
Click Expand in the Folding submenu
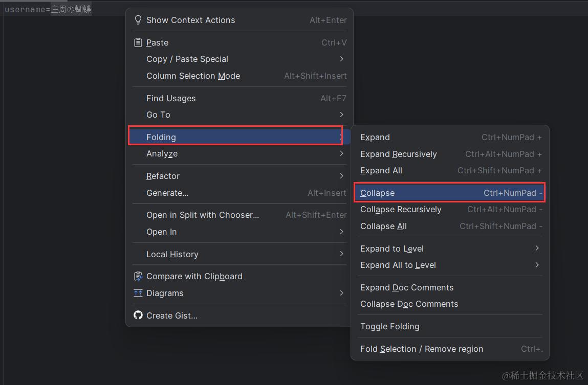pos(450,138)
